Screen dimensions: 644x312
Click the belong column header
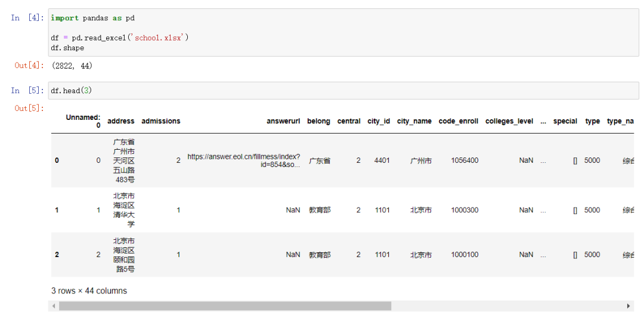[x=318, y=121]
